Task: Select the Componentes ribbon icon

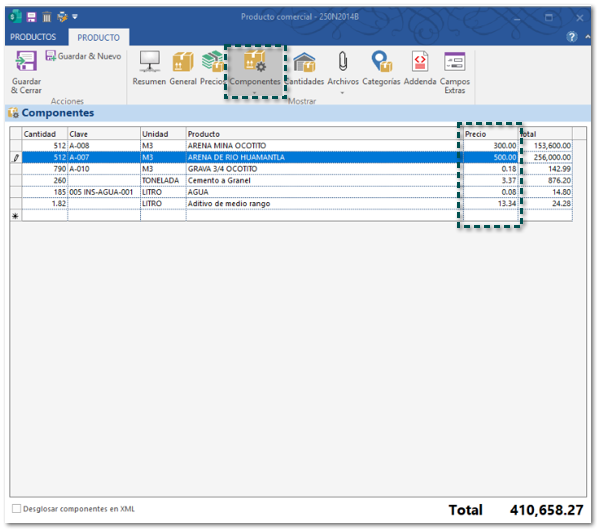Action: pos(254,62)
